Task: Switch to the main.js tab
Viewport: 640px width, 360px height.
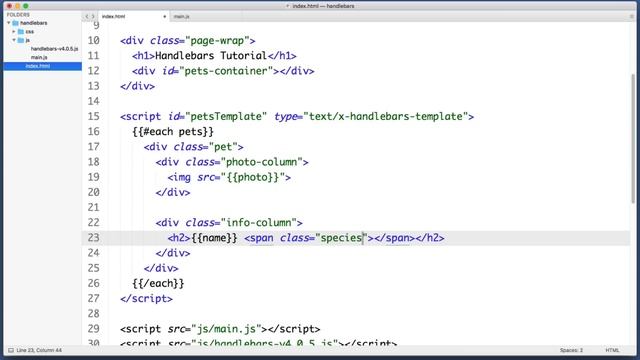Action: click(x=182, y=16)
